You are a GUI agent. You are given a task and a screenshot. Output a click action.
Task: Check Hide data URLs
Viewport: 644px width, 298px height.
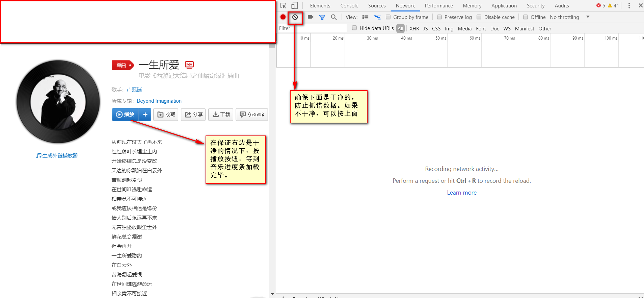[354, 28]
